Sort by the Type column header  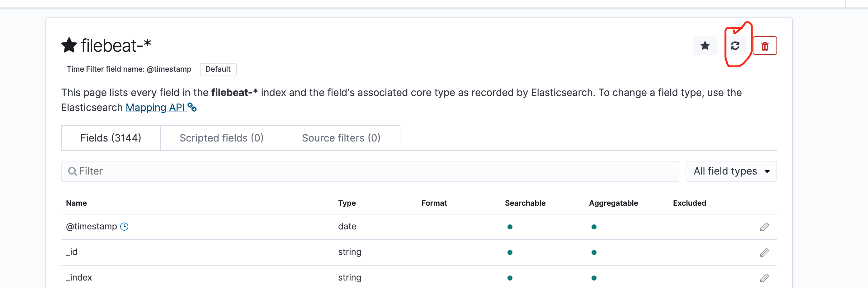pos(347,203)
